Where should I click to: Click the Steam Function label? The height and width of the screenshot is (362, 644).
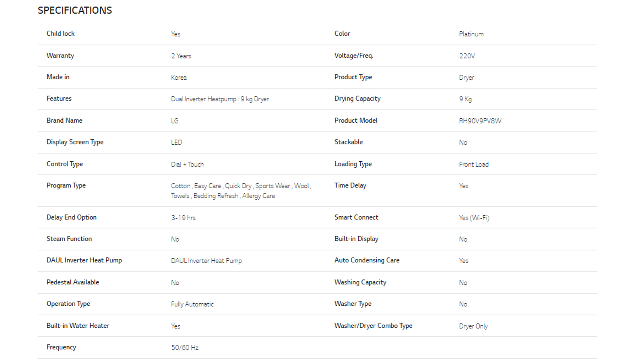(69, 239)
